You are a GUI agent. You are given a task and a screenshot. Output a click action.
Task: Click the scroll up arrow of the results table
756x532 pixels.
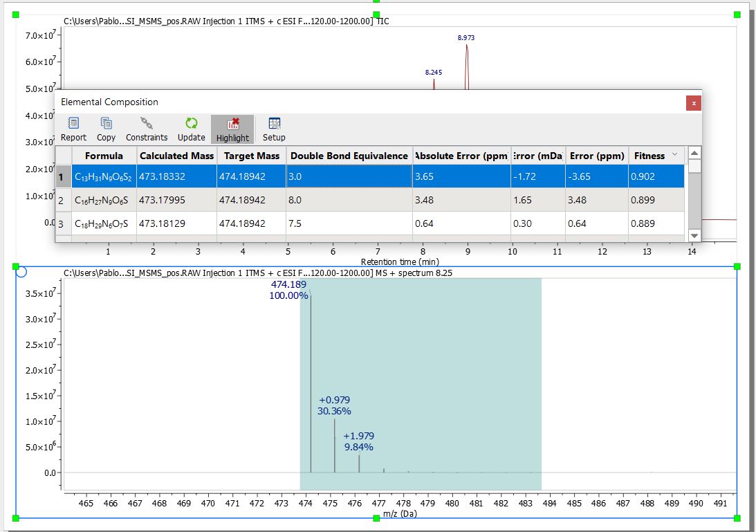694,154
